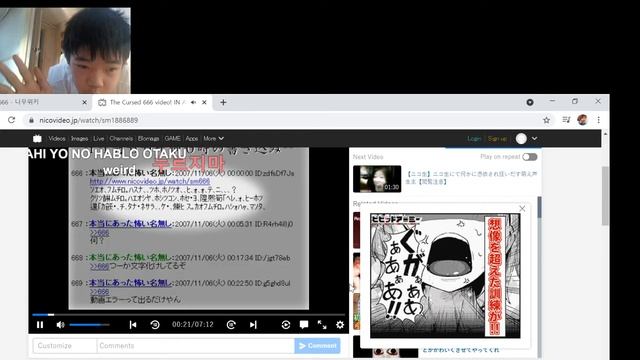
Task: Click the nicovideo.jp/watch/sm666 link in video
Action: pyautogui.click(x=150, y=181)
